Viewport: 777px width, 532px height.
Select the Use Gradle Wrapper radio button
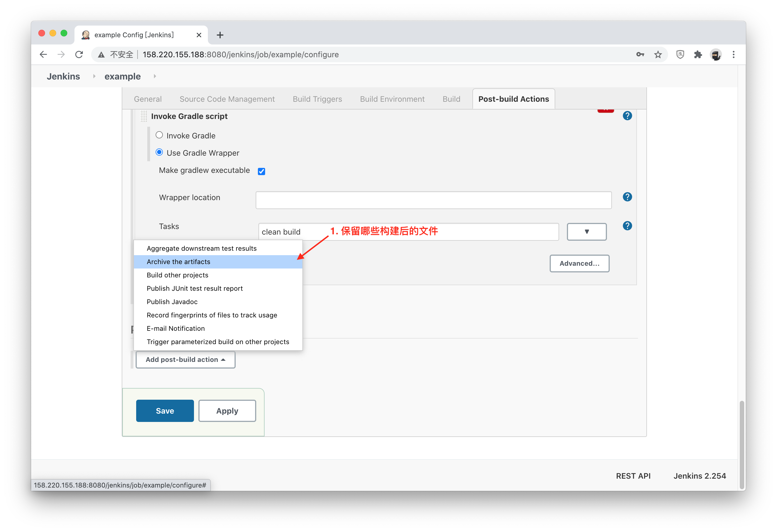[159, 153]
